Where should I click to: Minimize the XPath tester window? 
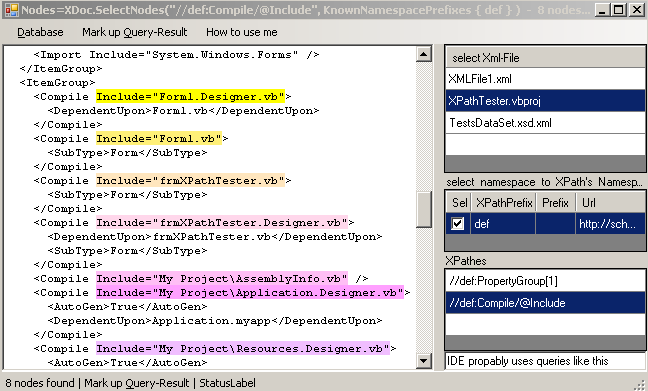pyautogui.click(x=602, y=10)
